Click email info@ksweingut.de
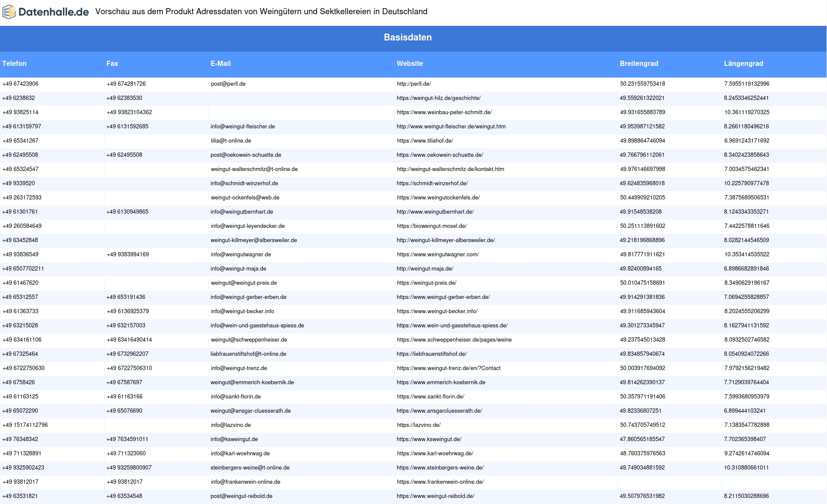The width and height of the screenshot is (827, 504). click(234, 439)
